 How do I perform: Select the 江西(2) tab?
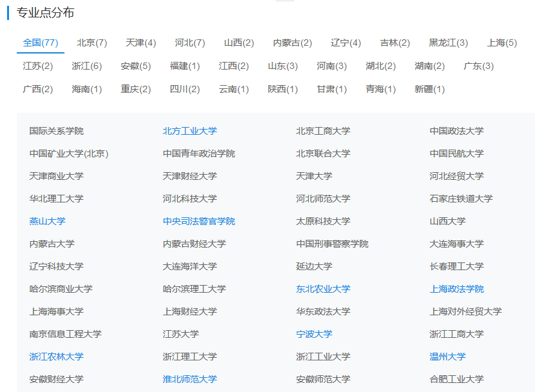click(x=234, y=66)
